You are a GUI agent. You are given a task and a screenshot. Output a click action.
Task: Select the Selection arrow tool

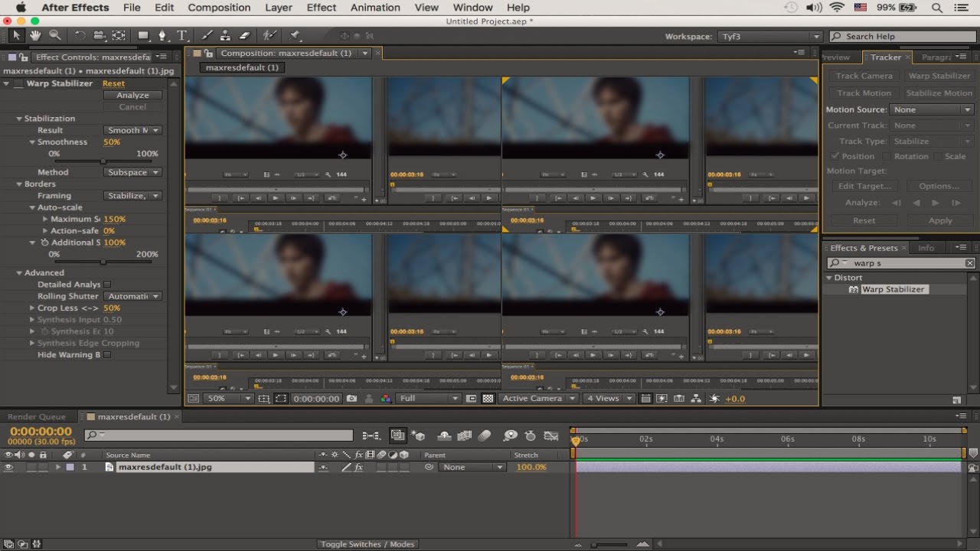pyautogui.click(x=18, y=36)
